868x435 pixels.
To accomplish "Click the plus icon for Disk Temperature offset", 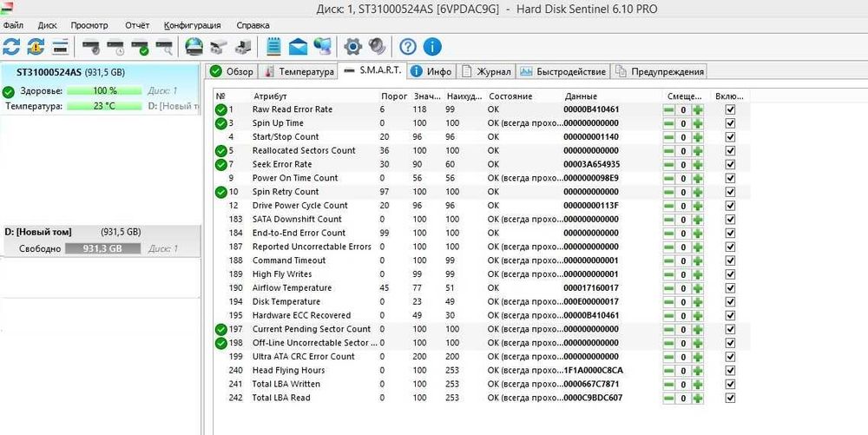I will pos(698,302).
